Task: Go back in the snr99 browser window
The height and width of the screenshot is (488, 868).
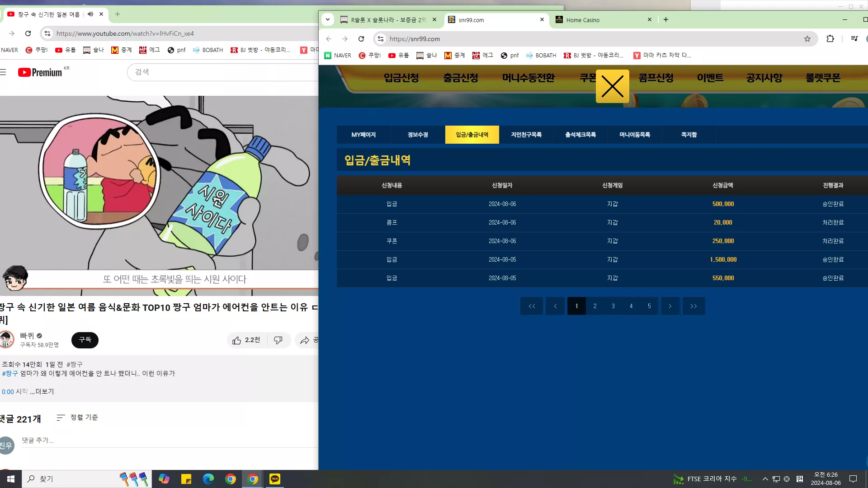Action: tap(329, 39)
